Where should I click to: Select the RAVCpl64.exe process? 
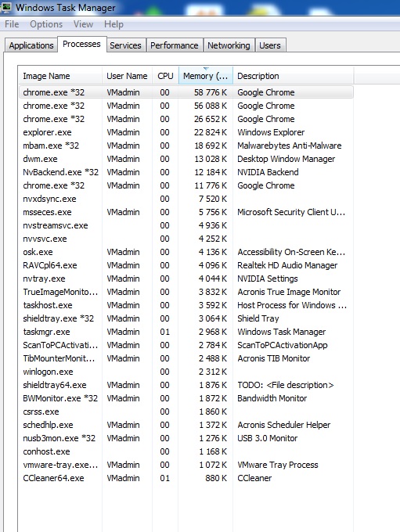[186, 265]
